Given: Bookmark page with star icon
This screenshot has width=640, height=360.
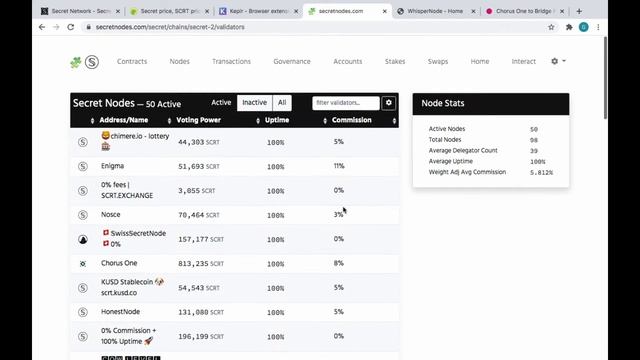Looking at the screenshot, I should (x=551, y=27).
